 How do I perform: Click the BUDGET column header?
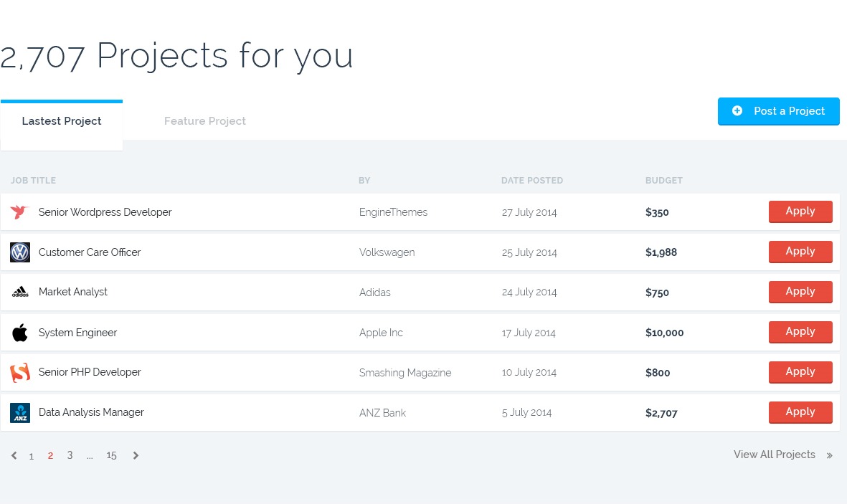[664, 181]
